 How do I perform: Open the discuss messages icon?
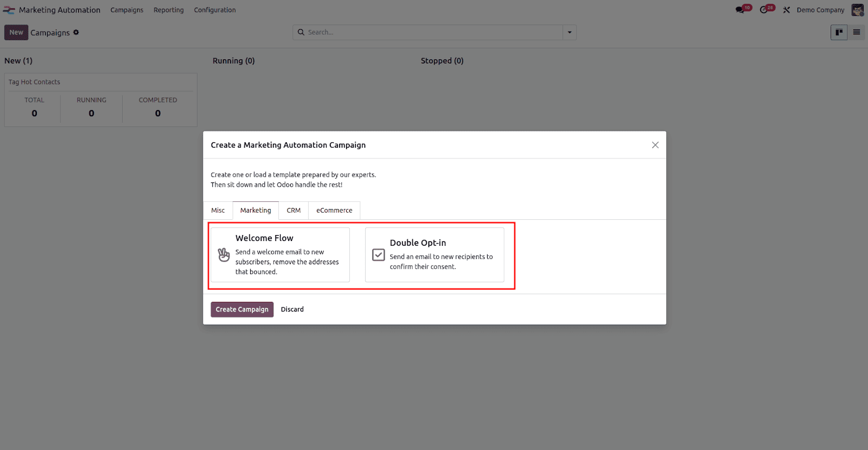(x=740, y=10)
